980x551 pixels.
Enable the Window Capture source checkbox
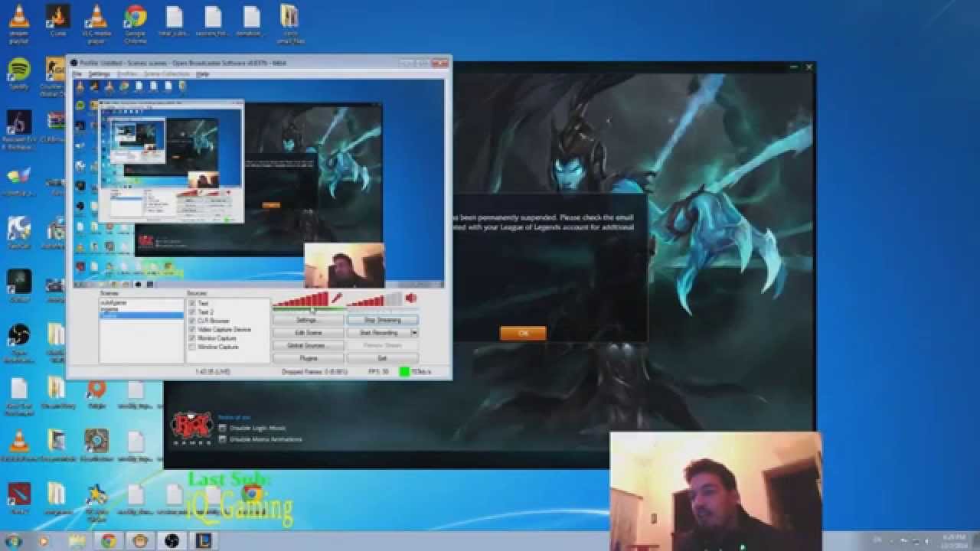[191, 347]
